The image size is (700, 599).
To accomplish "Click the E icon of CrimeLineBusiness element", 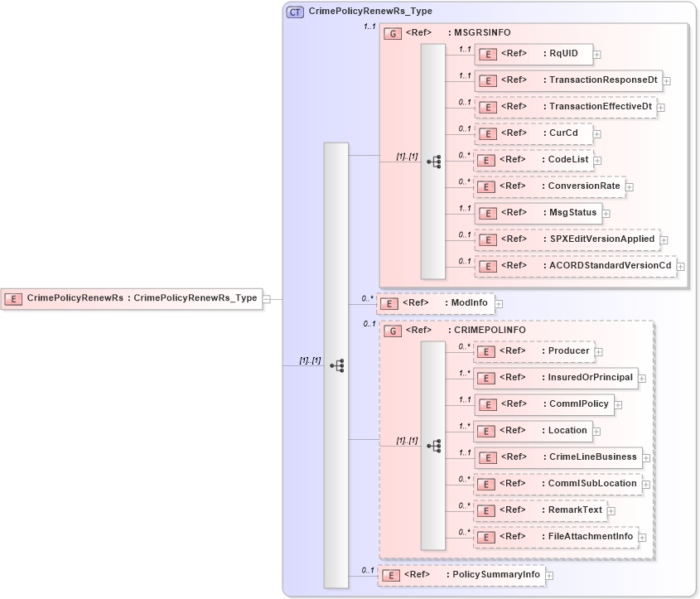I will coord(486,456).
